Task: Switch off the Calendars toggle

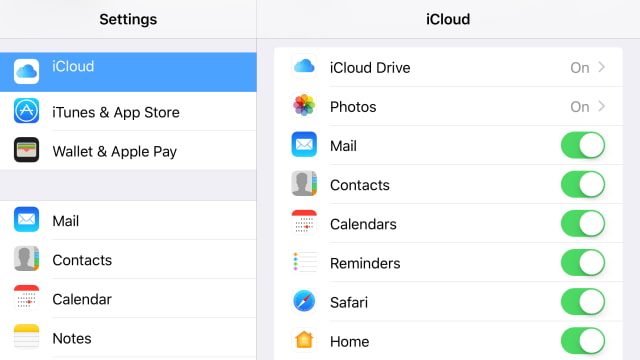Action: coord(583,223)
